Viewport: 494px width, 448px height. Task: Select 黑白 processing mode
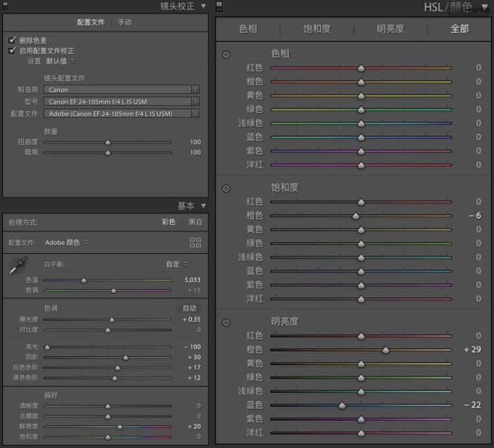[x=195, y=222]
